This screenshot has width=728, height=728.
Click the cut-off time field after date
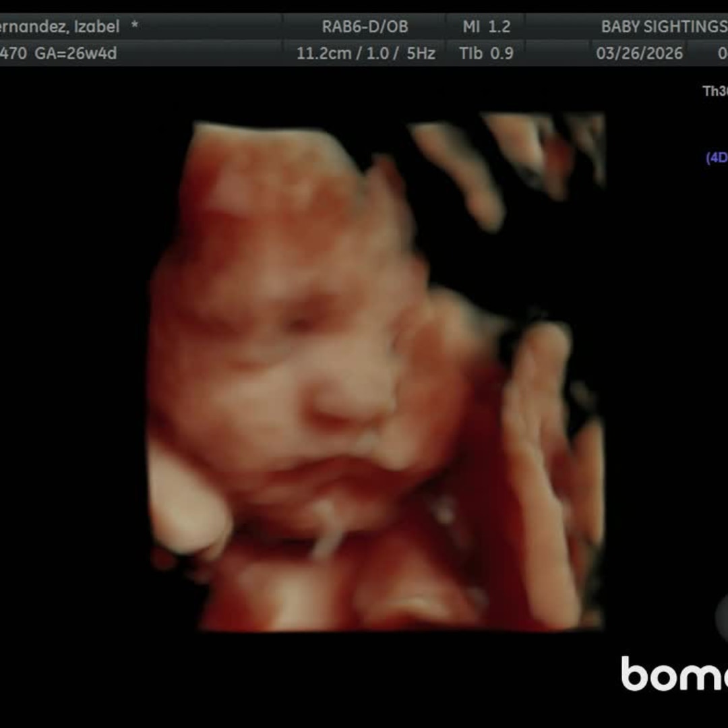[721, 53]
